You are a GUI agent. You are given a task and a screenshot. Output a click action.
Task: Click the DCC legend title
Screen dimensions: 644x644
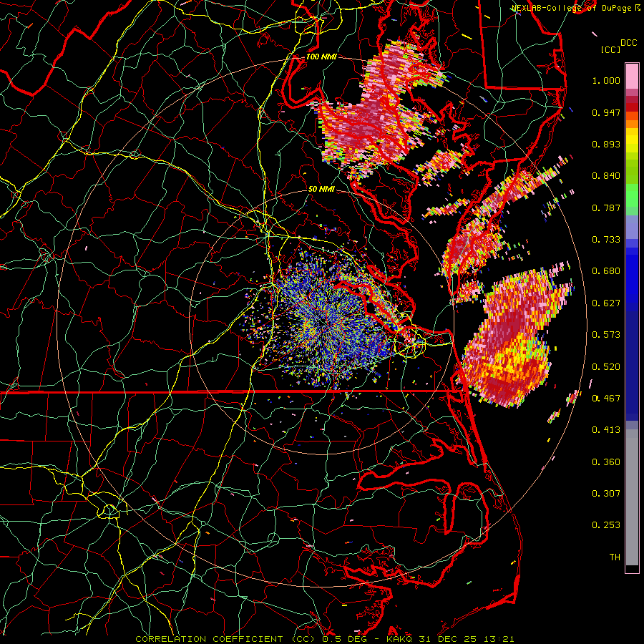pos(629,43)
